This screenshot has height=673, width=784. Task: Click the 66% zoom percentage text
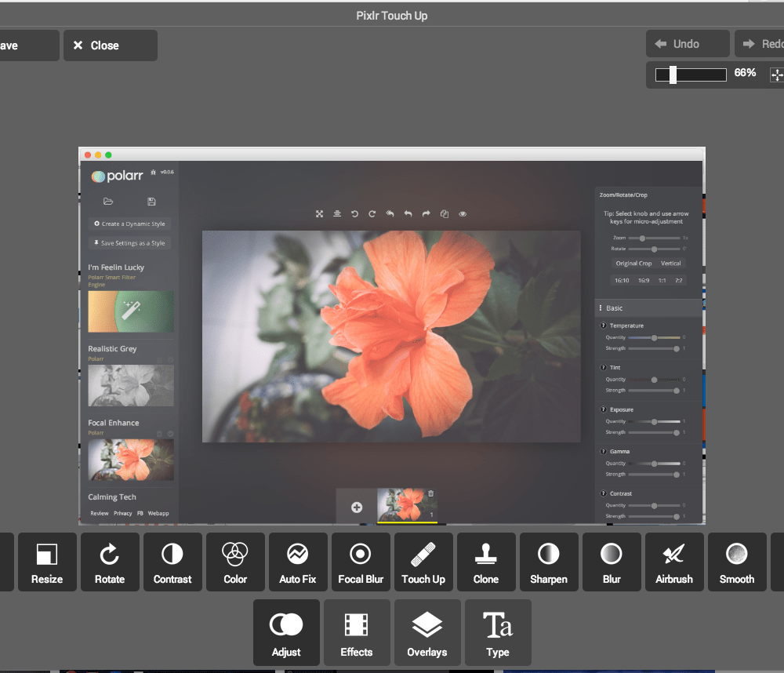coord(745,73)
